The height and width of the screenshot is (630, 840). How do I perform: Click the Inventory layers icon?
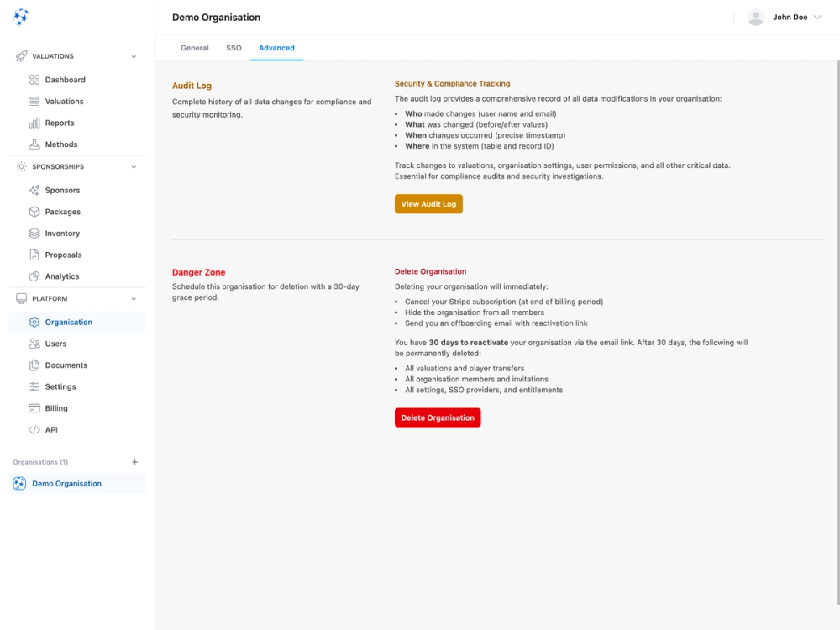click(34, 233)
